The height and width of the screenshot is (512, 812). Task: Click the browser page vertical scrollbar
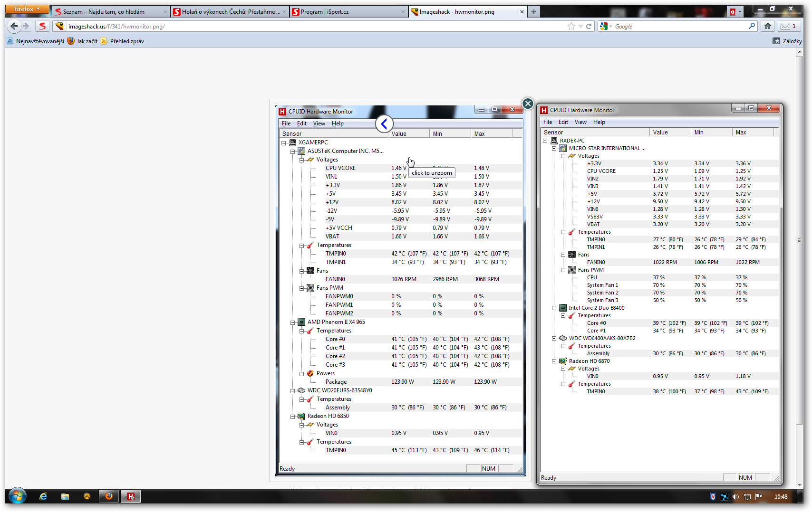(x=799, y=240)
